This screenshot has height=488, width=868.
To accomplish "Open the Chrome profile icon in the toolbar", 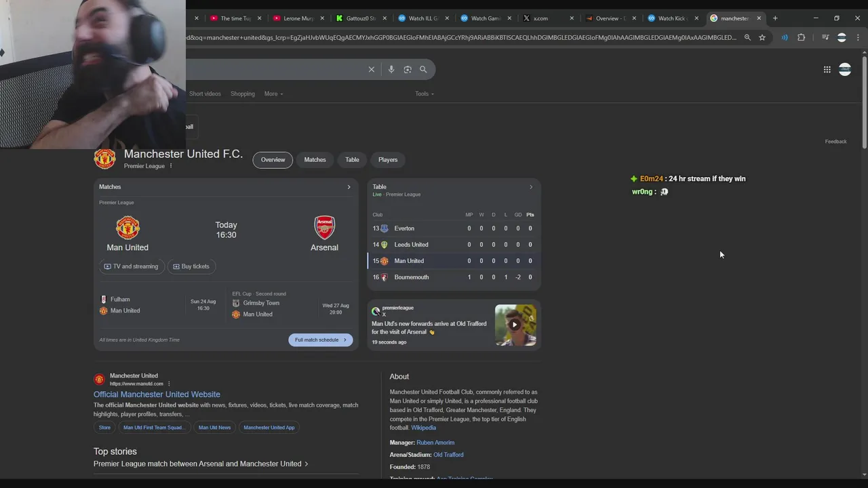I will 842,37.
